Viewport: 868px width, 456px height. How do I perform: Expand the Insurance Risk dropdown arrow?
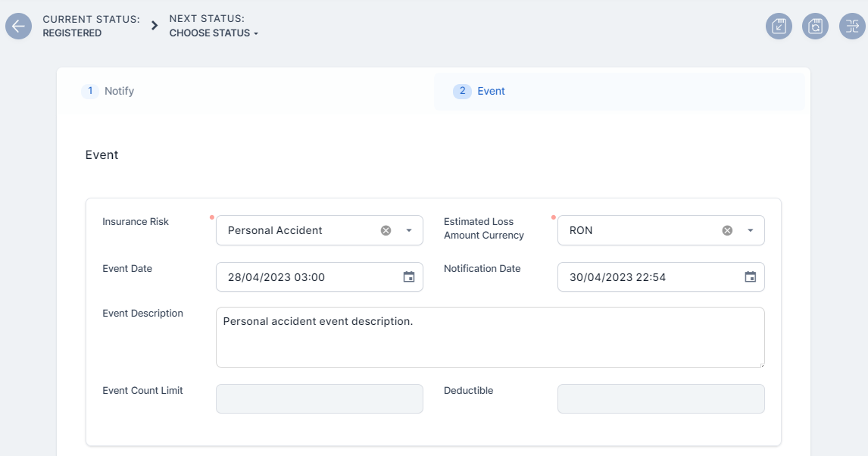[x=409, y=230]
